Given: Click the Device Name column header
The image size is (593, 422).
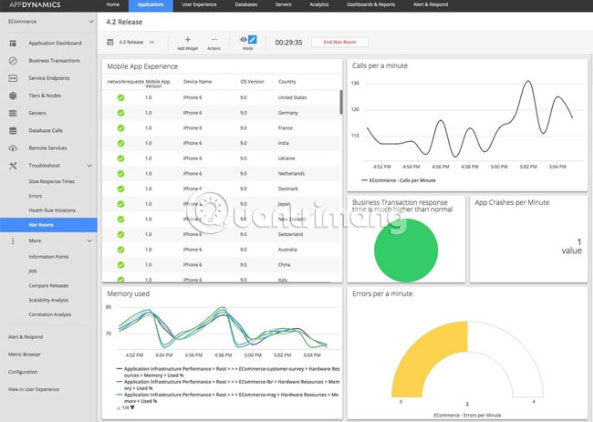Looking at the screenshot, I should tap(197, 82).
